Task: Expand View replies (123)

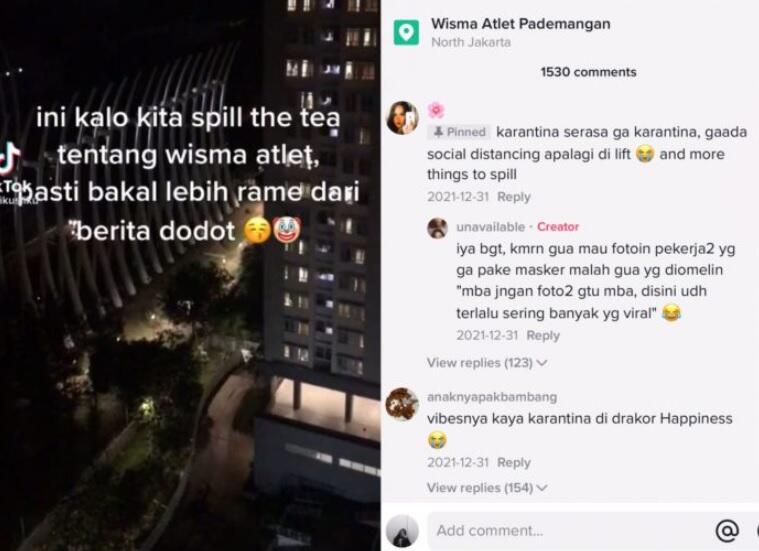Action: point(486,363)
